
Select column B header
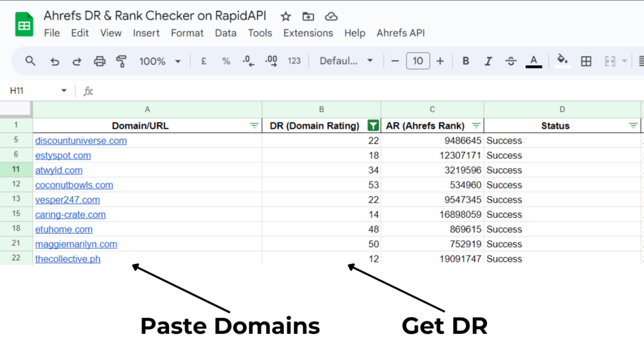(x=321, y=110)
